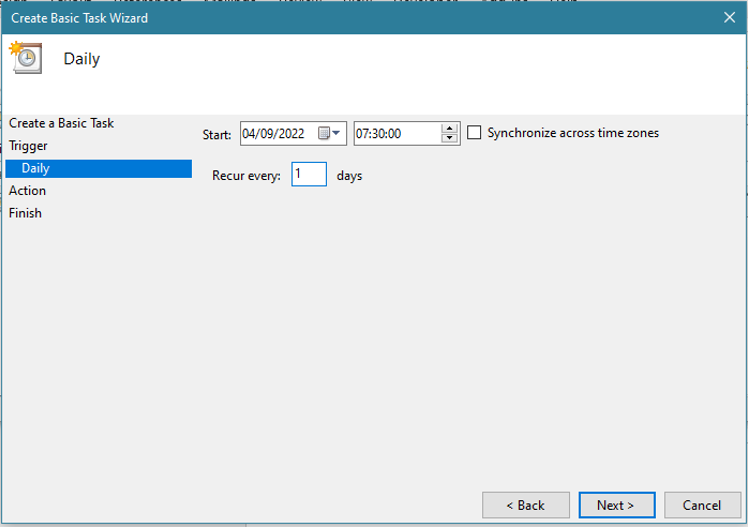Click the start time field 07:30:00
748x527 pixels.
(x=394, y=134)
